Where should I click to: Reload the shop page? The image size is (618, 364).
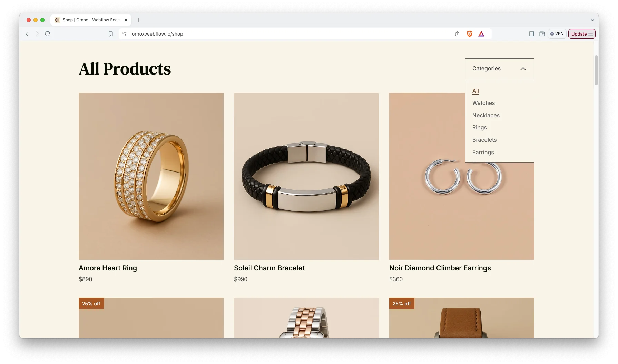(x=48, y=34)
